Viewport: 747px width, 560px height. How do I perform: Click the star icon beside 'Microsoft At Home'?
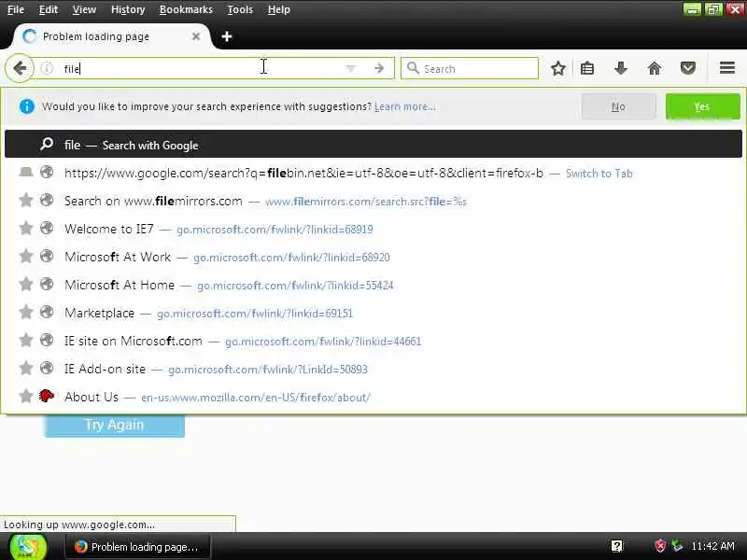[26, 285]
